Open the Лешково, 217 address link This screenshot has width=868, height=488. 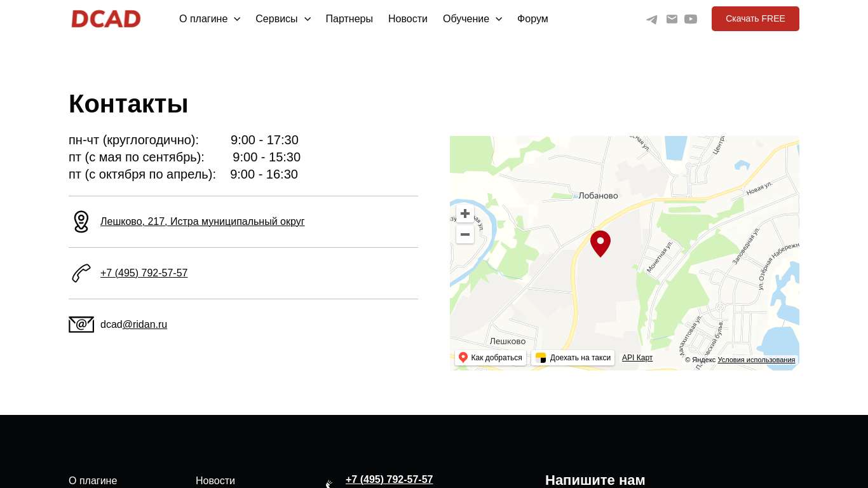(x=203, y=222)
